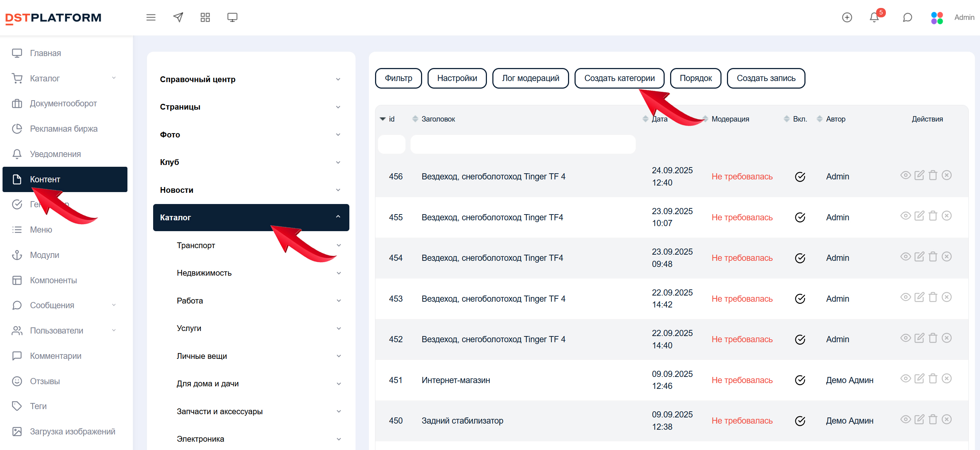
Task: Click the Фильтр button
Action: 398,78
